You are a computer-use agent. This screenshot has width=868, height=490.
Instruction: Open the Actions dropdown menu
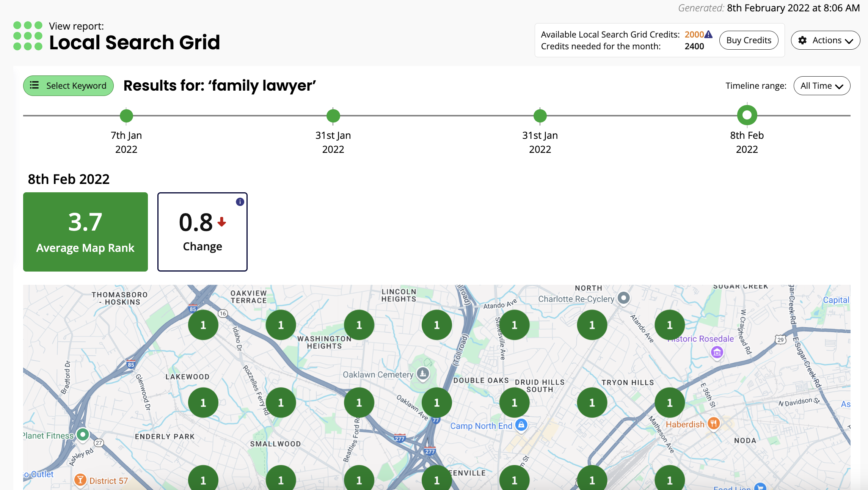[825, 40]
